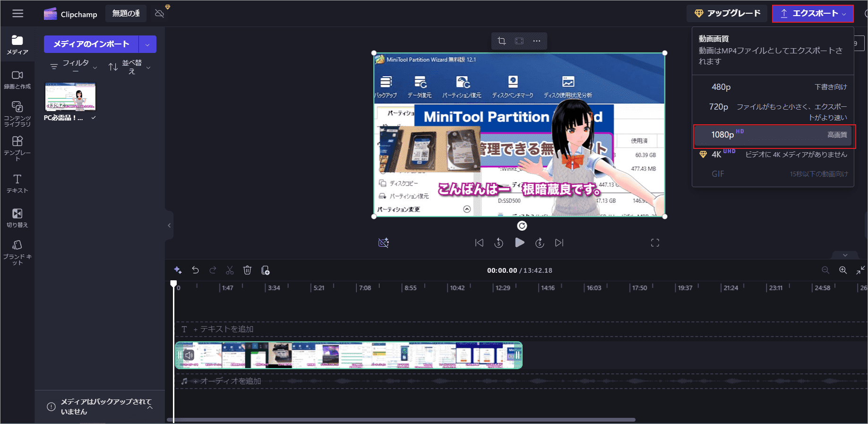This screenshot has height=424, width=868.
Task: Select 1080p HD export quality
Action: coord(773,135)
